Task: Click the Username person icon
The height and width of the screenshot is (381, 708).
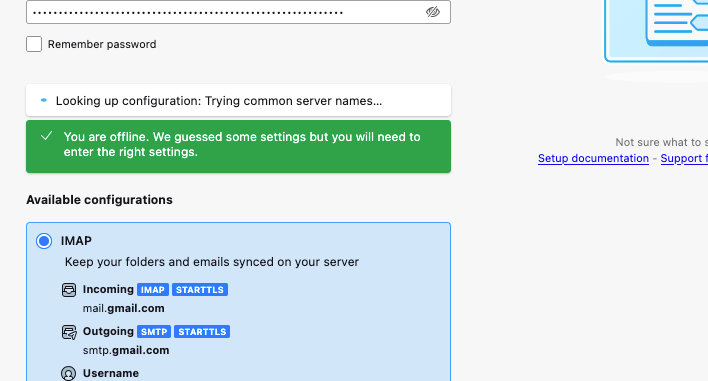Action: [x=69, y=373]
